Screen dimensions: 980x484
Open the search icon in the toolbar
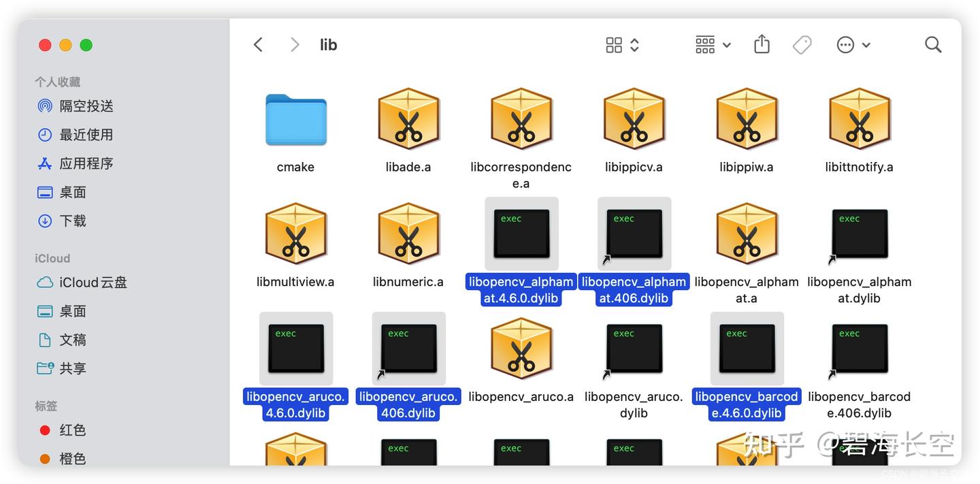point(932,44)
